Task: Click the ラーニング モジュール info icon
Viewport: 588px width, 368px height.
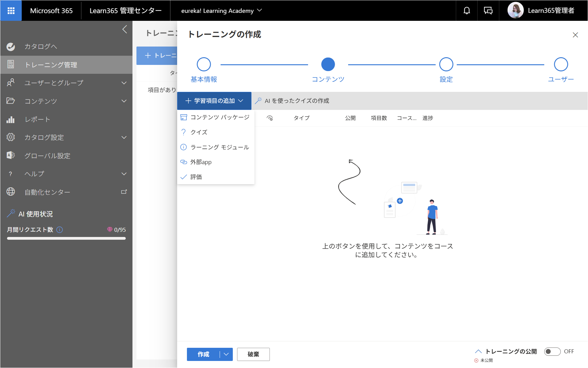Action: 184,147
